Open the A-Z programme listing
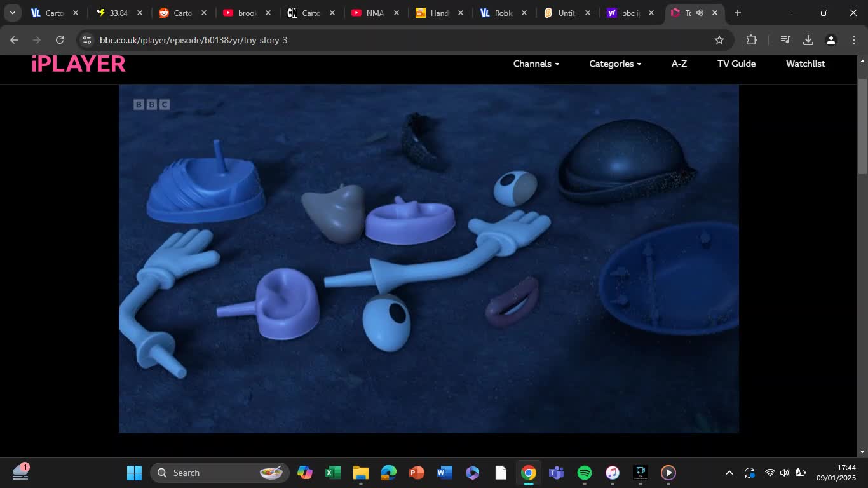Viewport: 868px width, 488px height. [x=679, y=64]
